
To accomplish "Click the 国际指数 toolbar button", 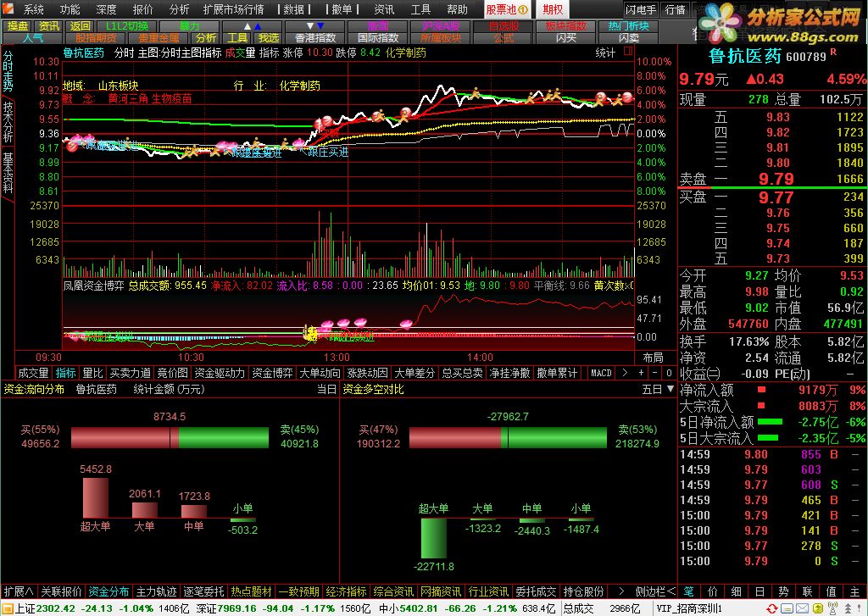I will coord(378,38).
